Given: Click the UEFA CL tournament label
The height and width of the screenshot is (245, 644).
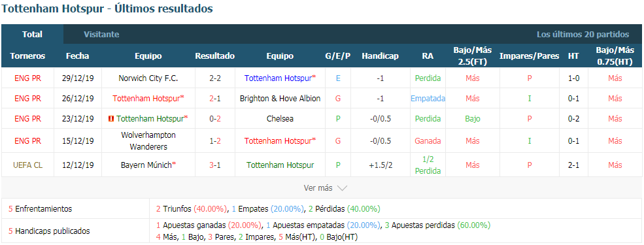Looking at the screenshot, I should click(28, 165).
